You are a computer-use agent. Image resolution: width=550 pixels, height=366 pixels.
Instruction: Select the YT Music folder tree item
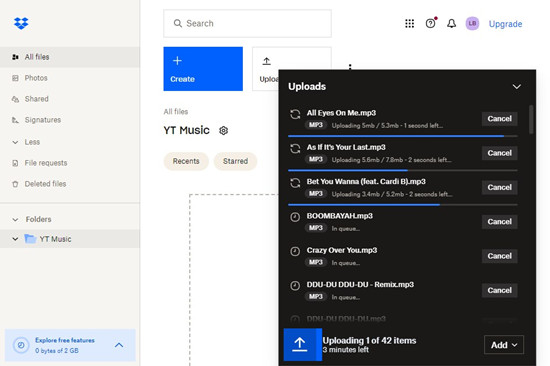70,239
